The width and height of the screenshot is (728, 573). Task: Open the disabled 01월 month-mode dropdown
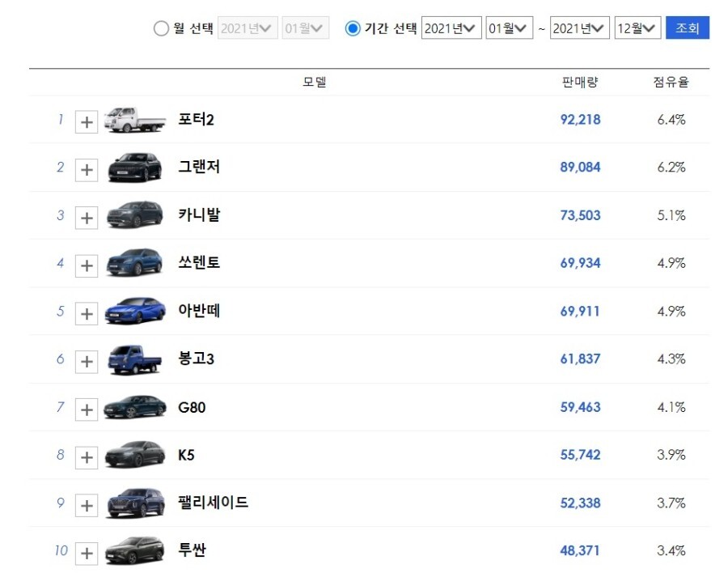point(306,28)
